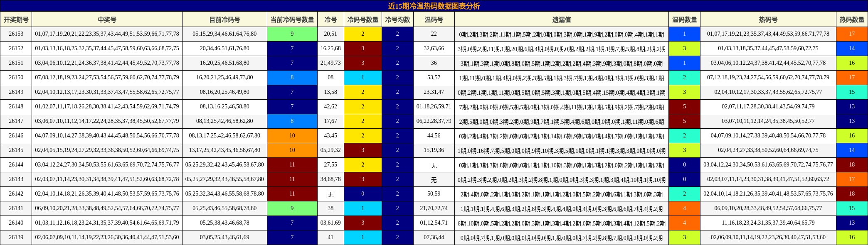The height and width of the screenshot is (245, 868).
Task: Select period number 26139
Action: tap(16, 238)
